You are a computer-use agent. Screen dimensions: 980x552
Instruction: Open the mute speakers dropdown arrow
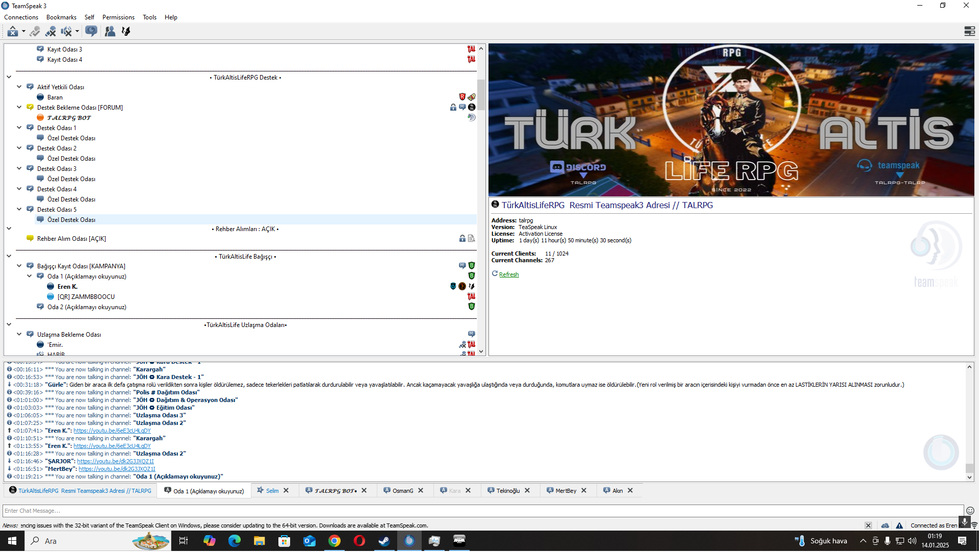77,32
